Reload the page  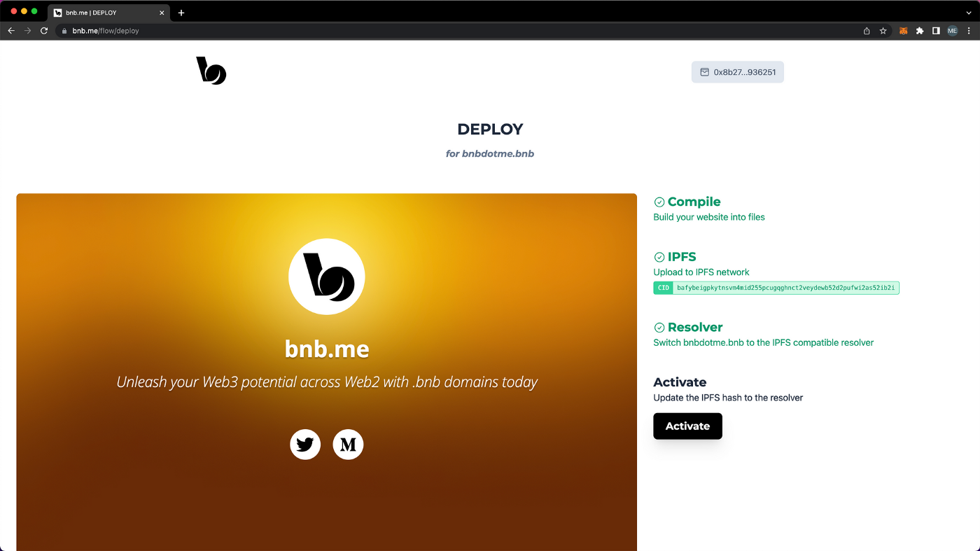44,31
